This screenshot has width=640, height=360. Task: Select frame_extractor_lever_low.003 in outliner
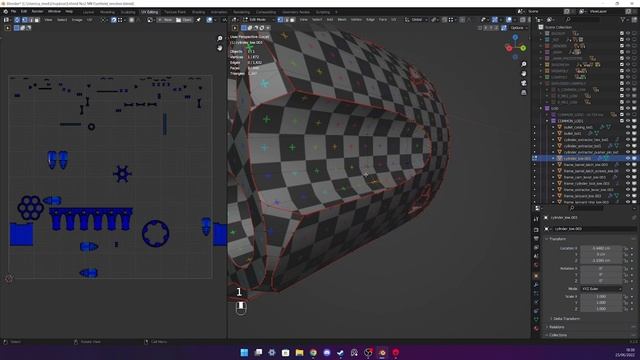588,190
